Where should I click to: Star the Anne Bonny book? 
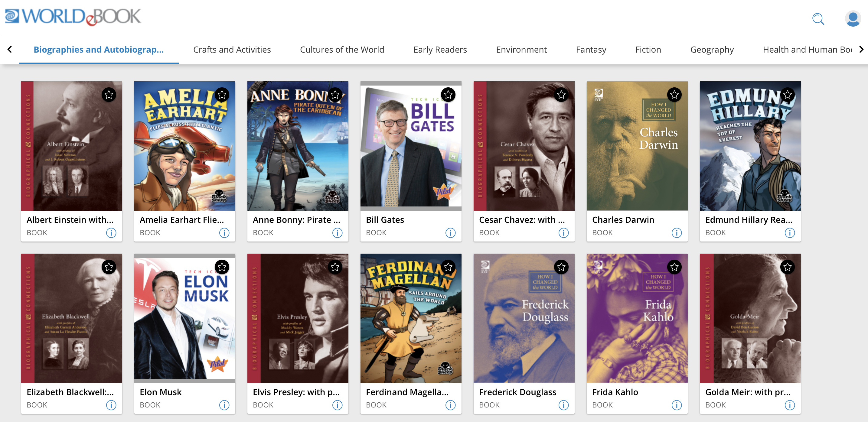pos(335,95)
